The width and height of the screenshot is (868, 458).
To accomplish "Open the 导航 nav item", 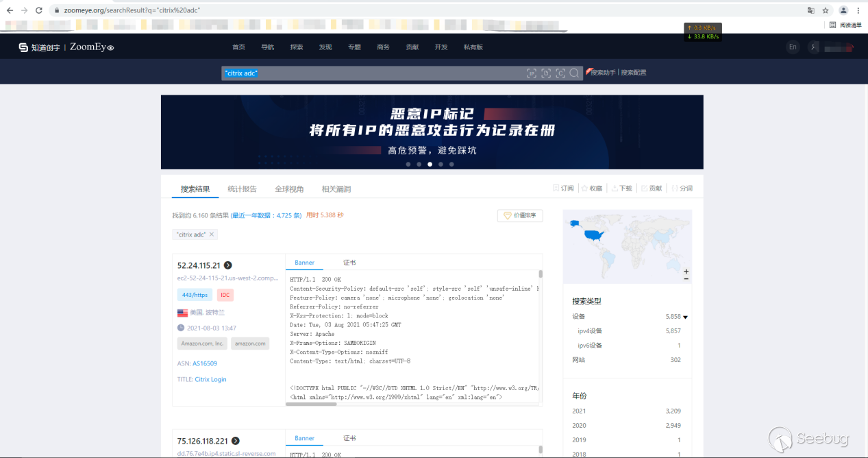I will [267, 47].
